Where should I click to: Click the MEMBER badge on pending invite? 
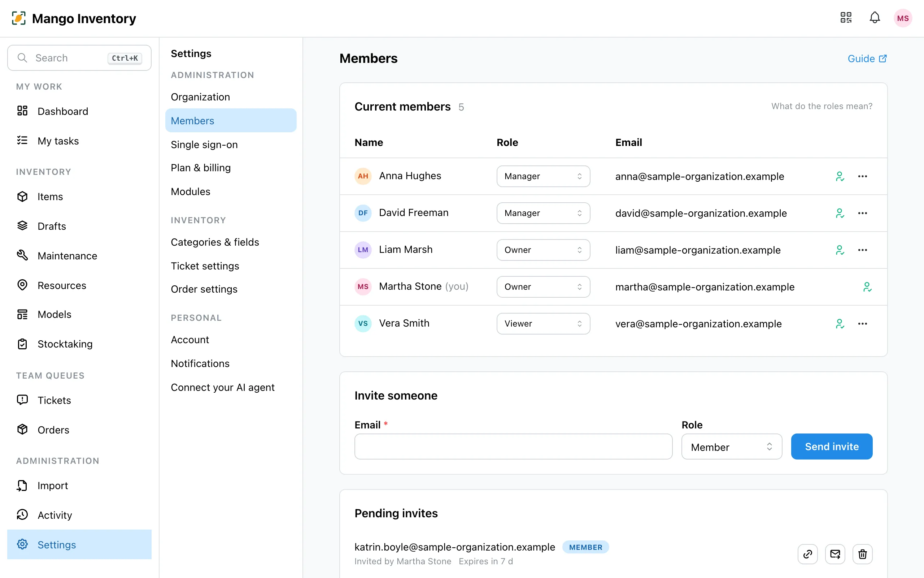pos(586,547)
